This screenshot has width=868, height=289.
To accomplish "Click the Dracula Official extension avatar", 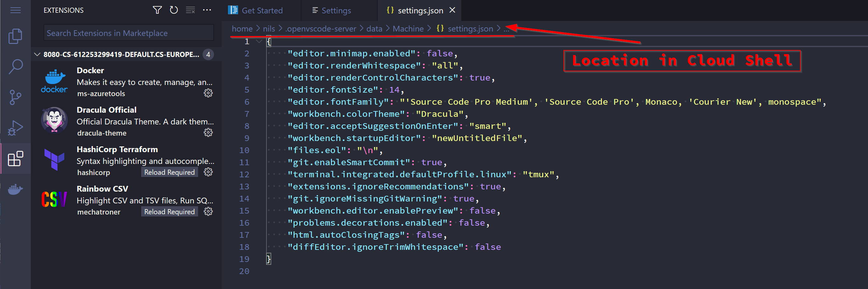I will tap(54, 120).
